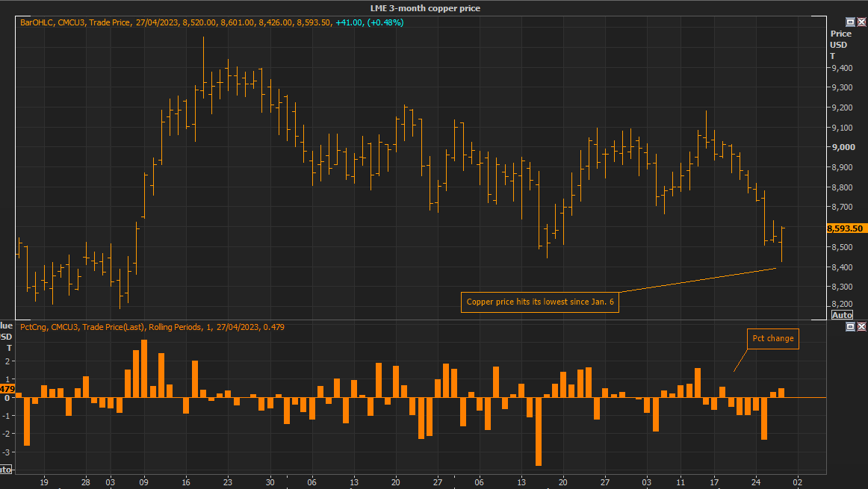Click the date label 24 on time axis
The image size is (868, 489).
point(756,482)
